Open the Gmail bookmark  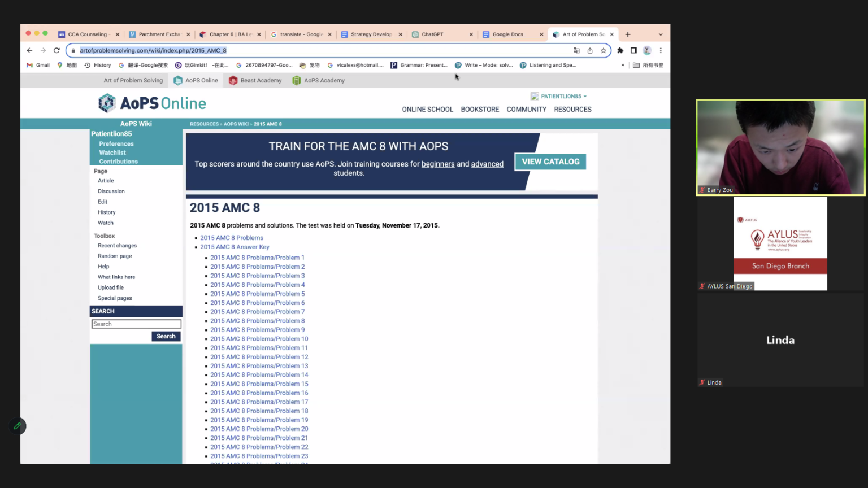coord(38,65)
